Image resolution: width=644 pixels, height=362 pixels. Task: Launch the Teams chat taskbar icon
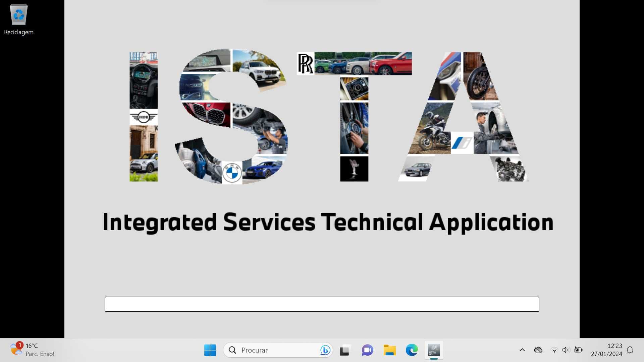click(x=367, y=350)
